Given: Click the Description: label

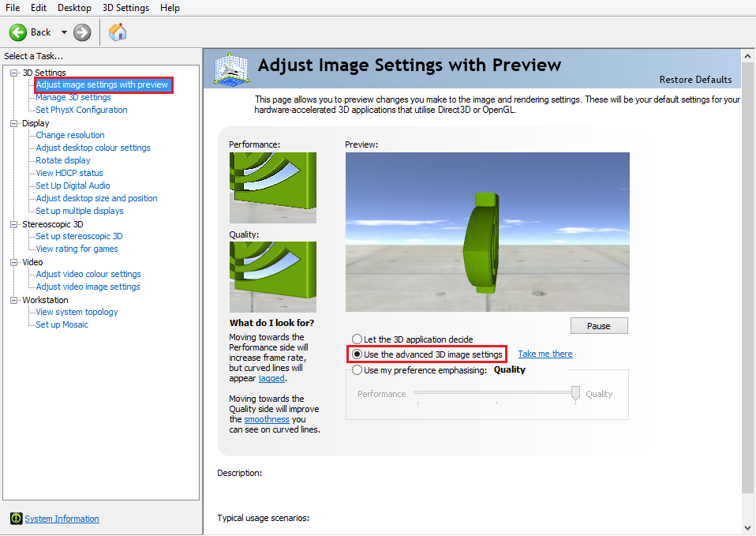Looking at the screenshot, I should 240,473.
